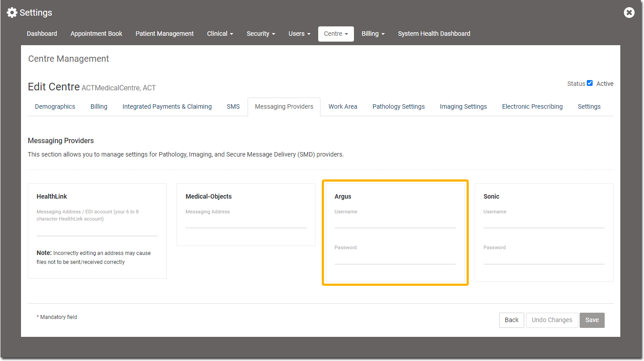
Task: Switch to the Settings tab in Edit Centre
Action: pos(589,106)
